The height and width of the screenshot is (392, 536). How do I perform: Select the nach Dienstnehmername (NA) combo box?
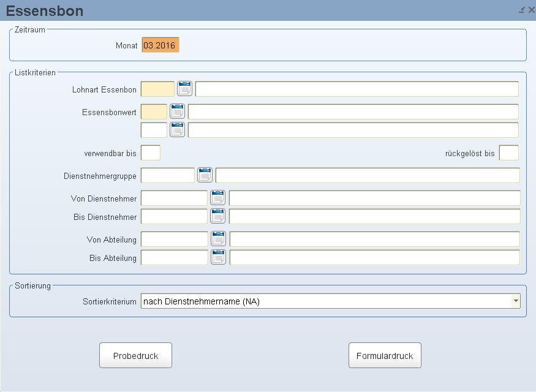coord(331,301)
